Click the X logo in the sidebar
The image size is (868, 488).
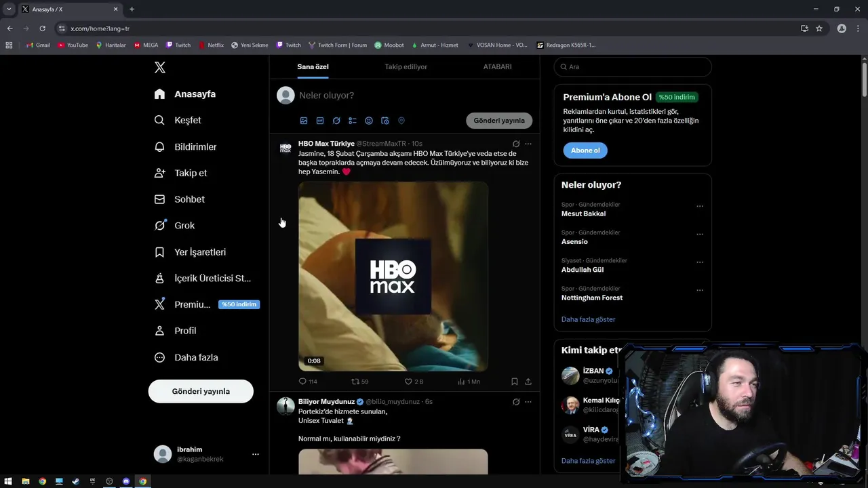[160, 67]
